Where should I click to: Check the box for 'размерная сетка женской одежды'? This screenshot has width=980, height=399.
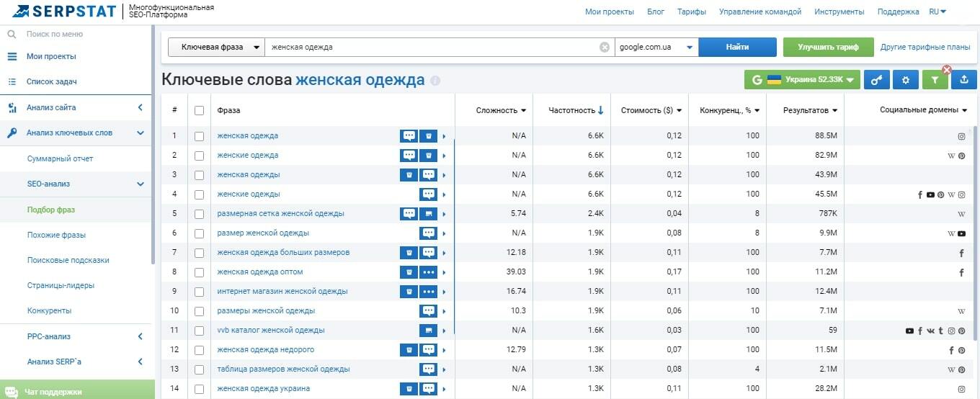click(x=199, y=213)
